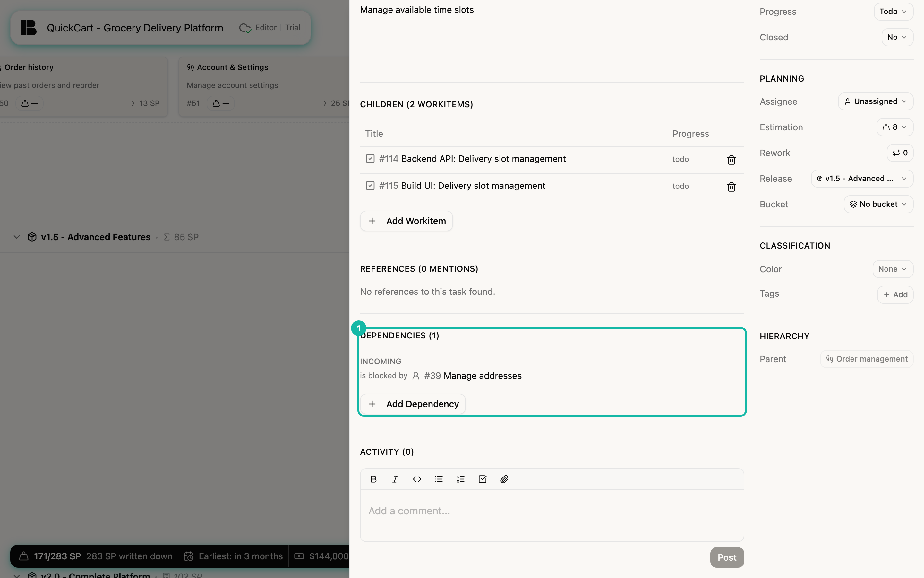Click the QuickCart app logo icon
The image size is (924, 578).
(29, 28)
